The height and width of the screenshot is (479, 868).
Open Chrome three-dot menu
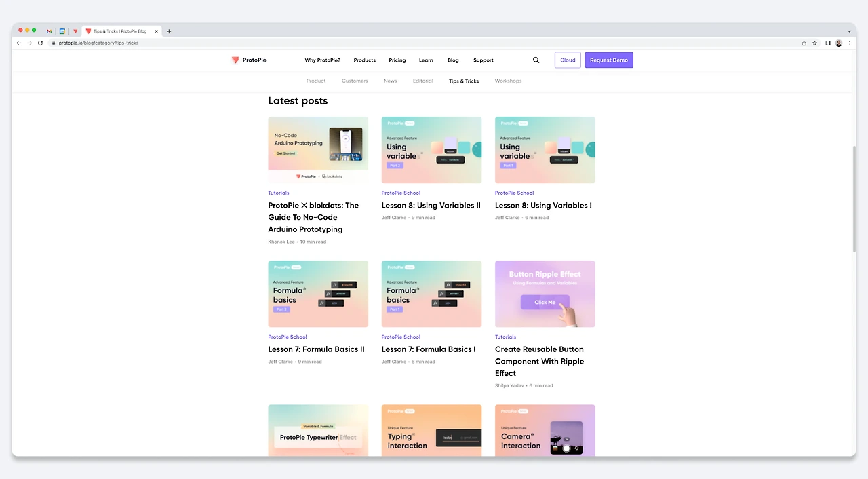tap(849, 43)
